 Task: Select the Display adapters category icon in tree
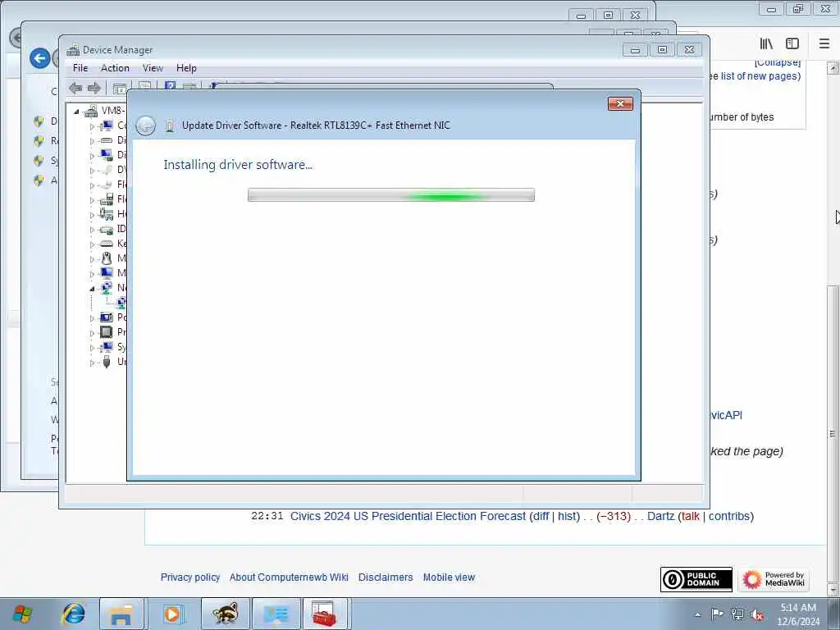coord(107,155)
